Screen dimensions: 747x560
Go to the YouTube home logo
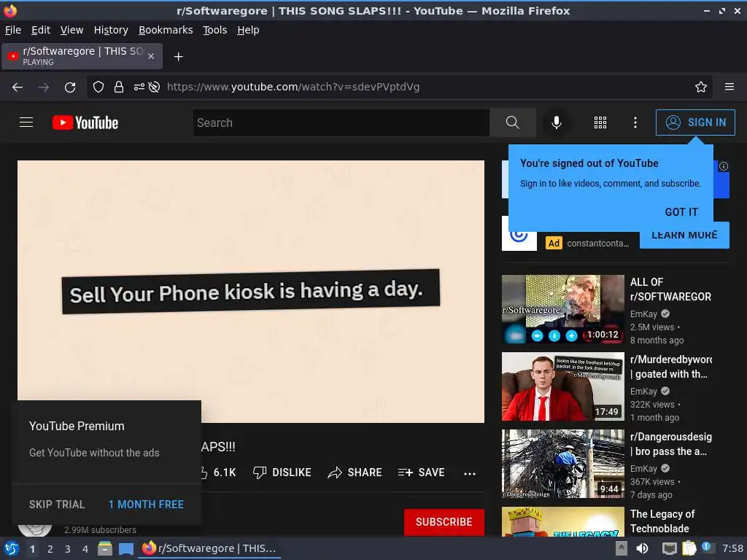coord(85,122)
